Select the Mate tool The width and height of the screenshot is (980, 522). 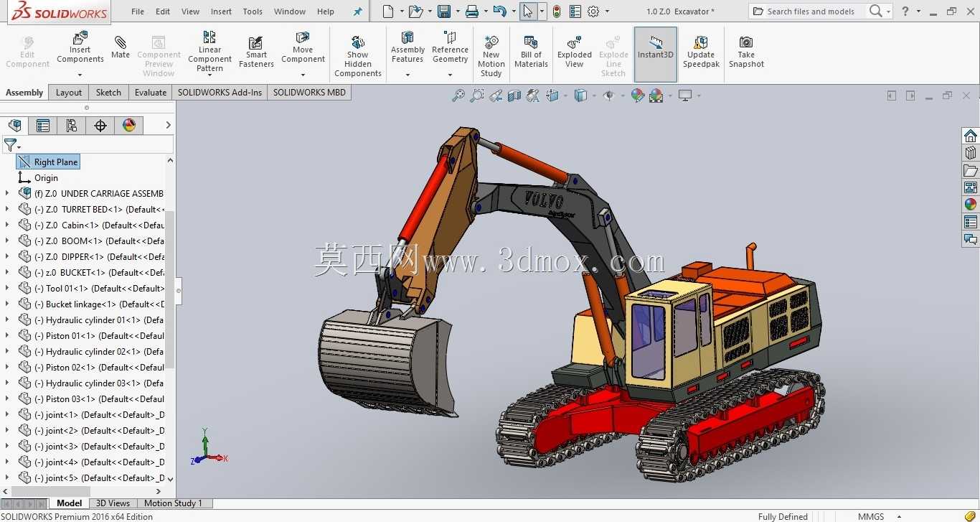click(x=121, y=46)
